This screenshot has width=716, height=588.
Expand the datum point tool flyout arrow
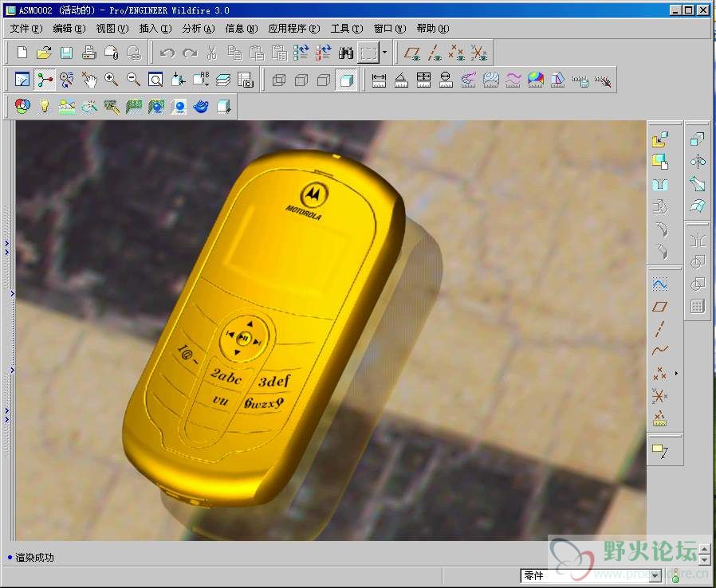coord(676,373)
